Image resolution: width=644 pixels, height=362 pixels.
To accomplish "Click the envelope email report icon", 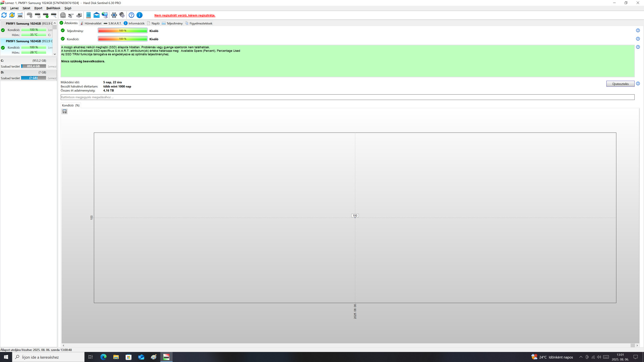I will [96, 15].
